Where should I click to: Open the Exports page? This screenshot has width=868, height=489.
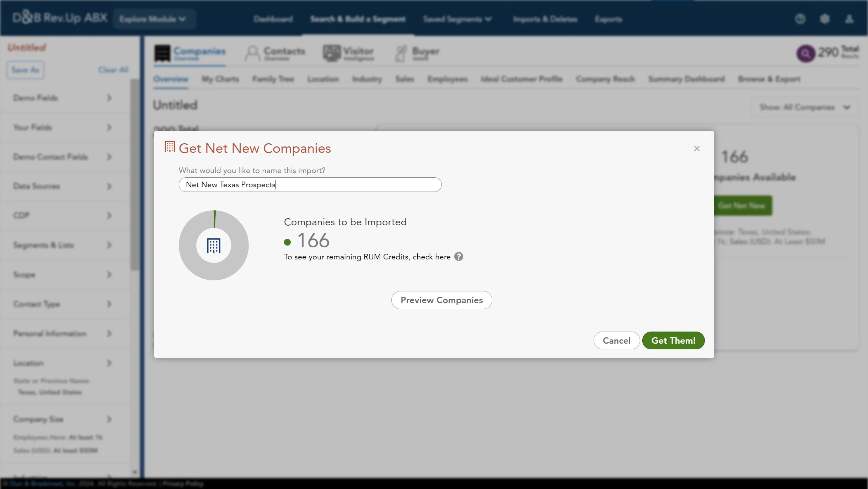pos(609,19)
